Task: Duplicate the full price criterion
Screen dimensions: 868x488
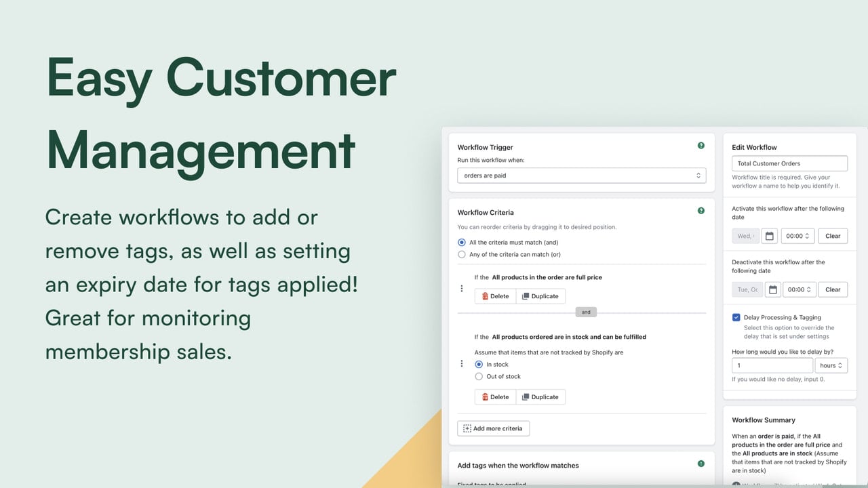Action: click(x=540, y=296)
